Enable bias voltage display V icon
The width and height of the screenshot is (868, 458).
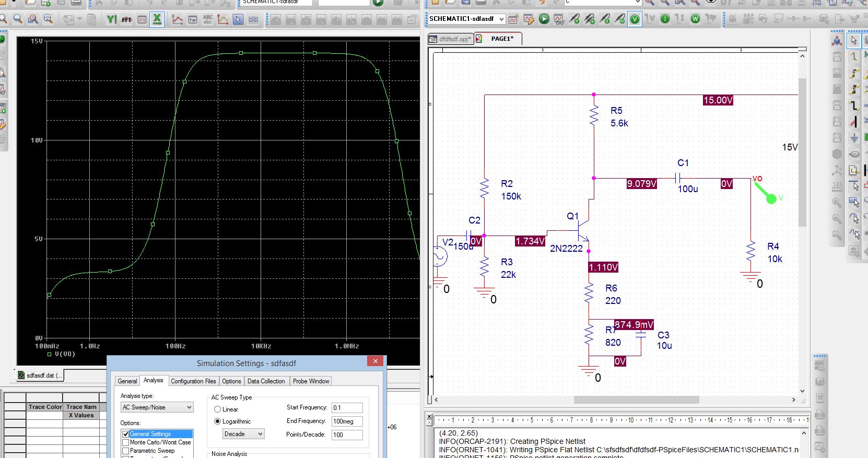635,19
